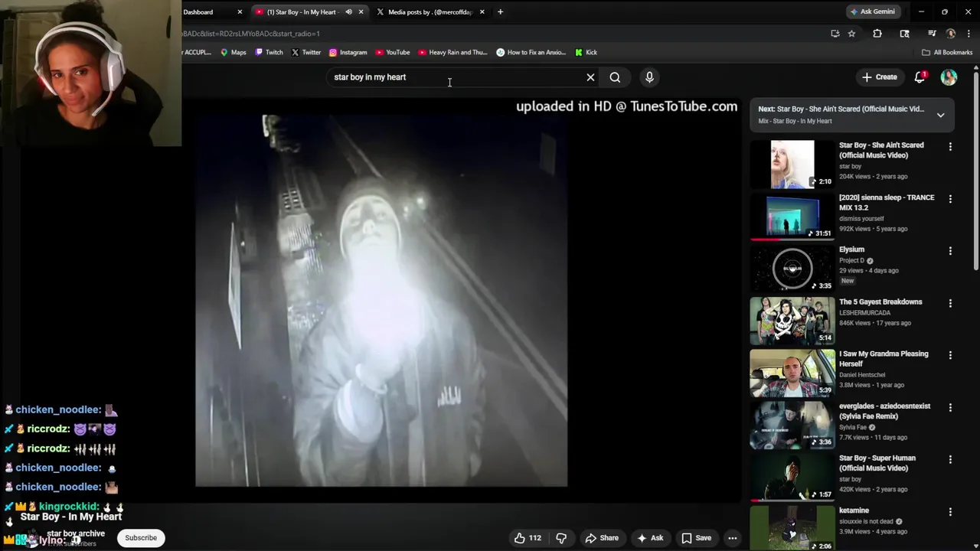Open the All Bookmarks folder
980x551 pixels.
click(947, 52)
